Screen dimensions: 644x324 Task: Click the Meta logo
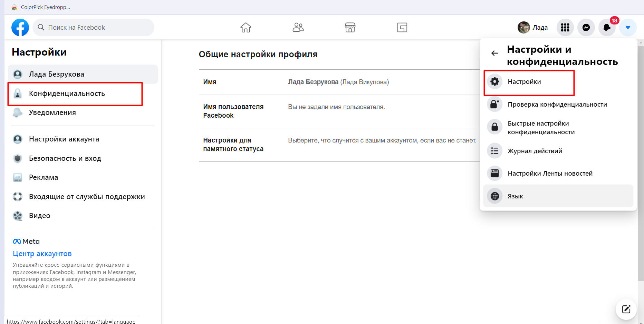[x=26, y=242]
